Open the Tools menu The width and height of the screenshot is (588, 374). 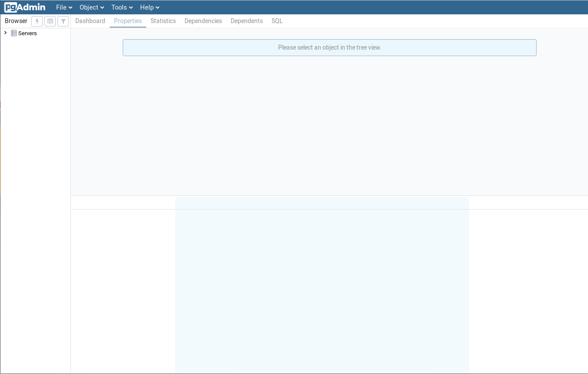tap(121, 7)
